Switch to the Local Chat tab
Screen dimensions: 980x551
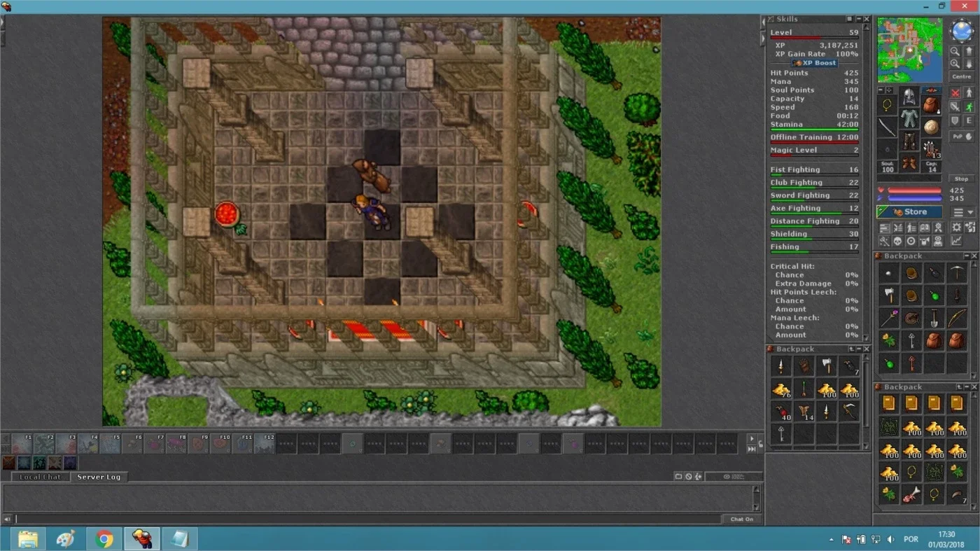(x=40, y=477)
